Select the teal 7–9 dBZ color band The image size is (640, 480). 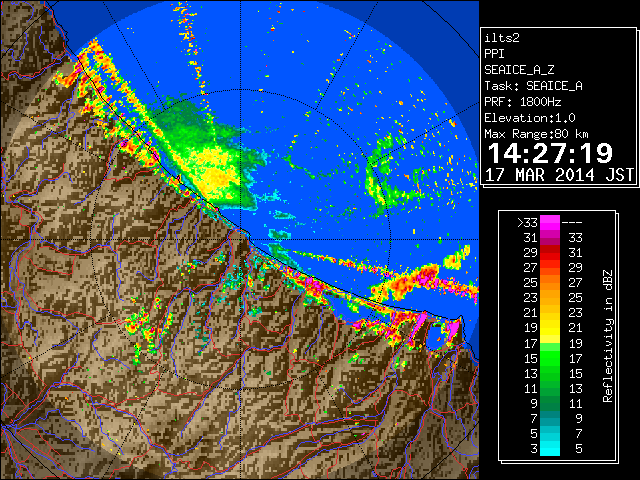click(x=550, y=418)
